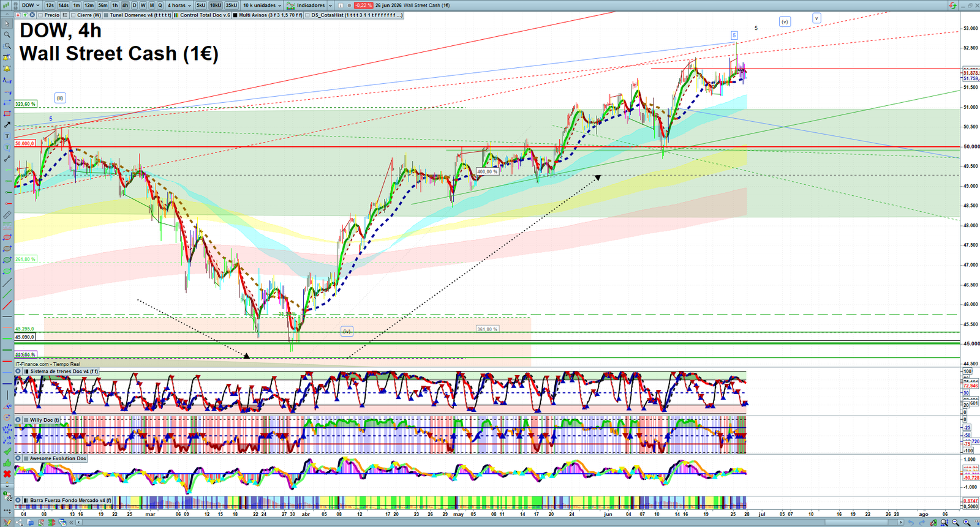Switch to the 56m timeframe
Viewport: 980px width, 527px height.
103,6
